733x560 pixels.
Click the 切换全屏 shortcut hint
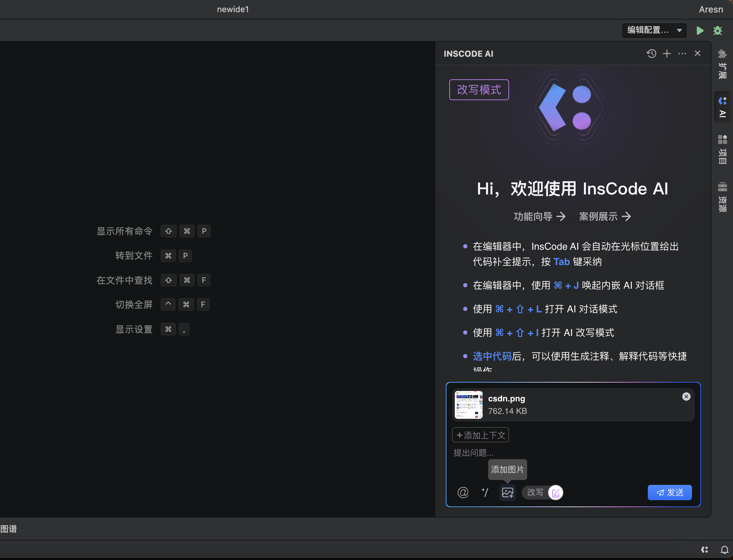pyautogui.click(x=162, y=304)
